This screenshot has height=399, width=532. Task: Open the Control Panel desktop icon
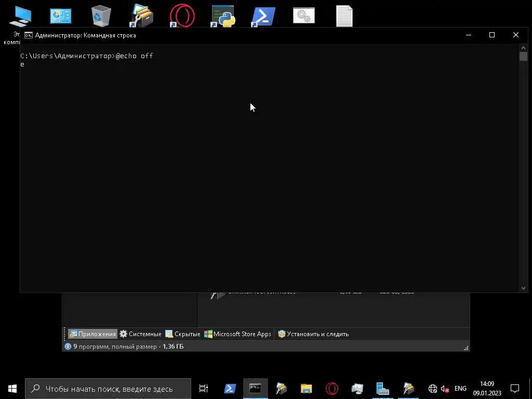pyautogui.click(x=61, y=16)
